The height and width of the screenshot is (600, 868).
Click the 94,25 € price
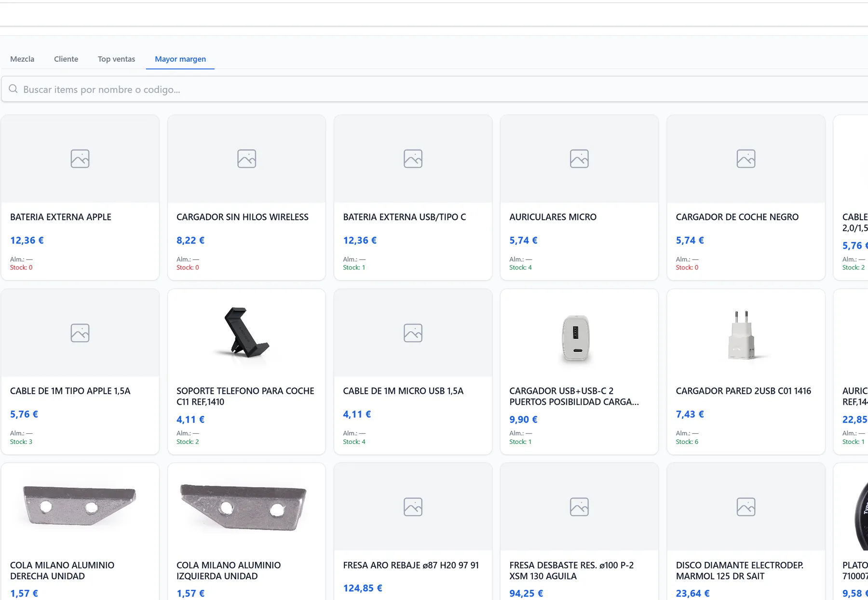[526, 593]
